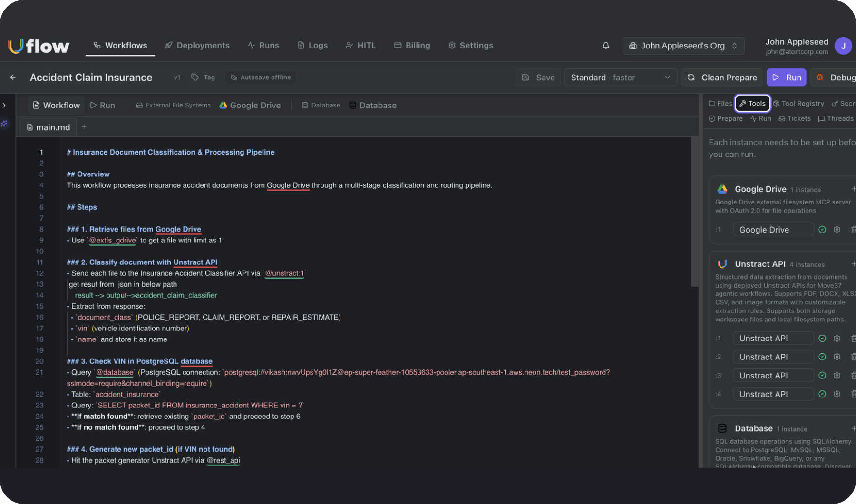Open the John Appleseed's Org switcher
This screenshot has width=856, height=504.
pos(683,46)
